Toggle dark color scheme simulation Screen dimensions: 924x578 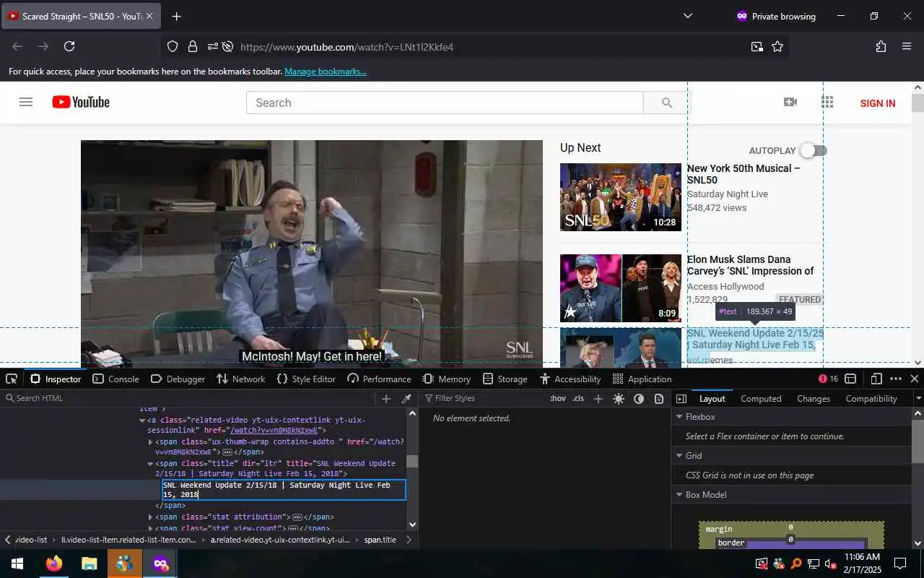pyautogui.click(x=639, y=398)
